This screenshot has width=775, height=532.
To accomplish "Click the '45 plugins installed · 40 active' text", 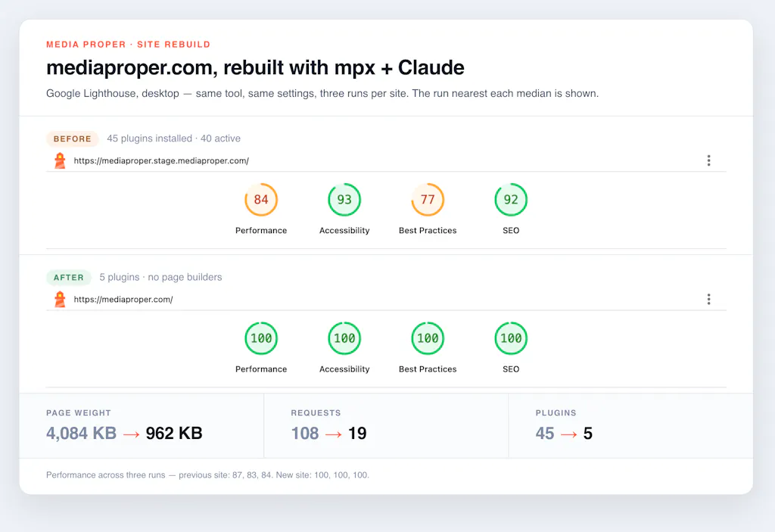I will (173, 138).
